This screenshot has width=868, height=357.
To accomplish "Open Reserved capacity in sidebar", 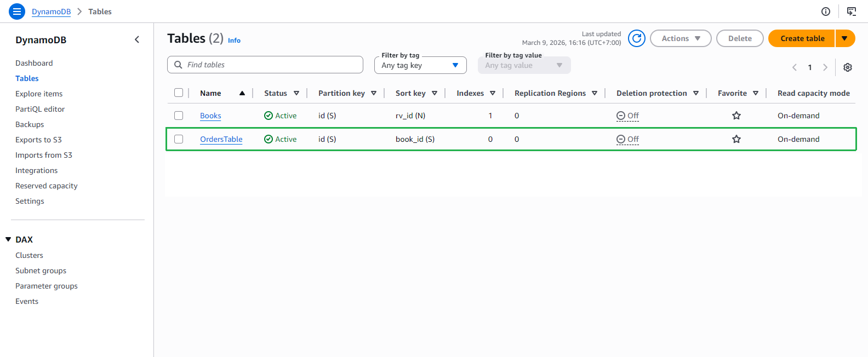I will click(x=47, y=186).
